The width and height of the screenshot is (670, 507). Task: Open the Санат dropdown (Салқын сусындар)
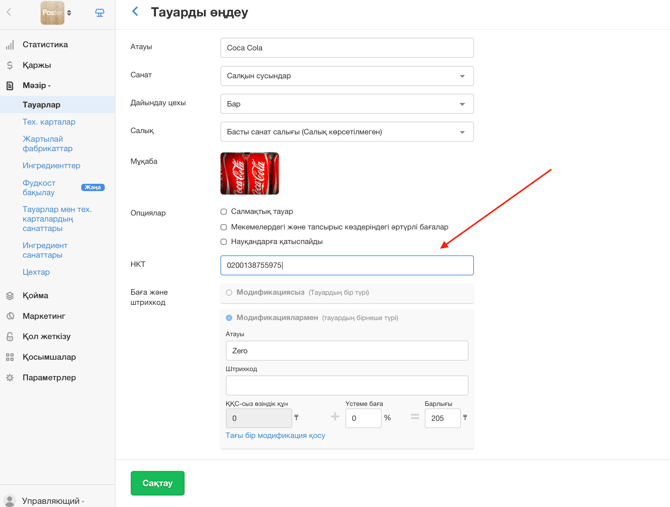pyautogui.click(x=347, y=76)
